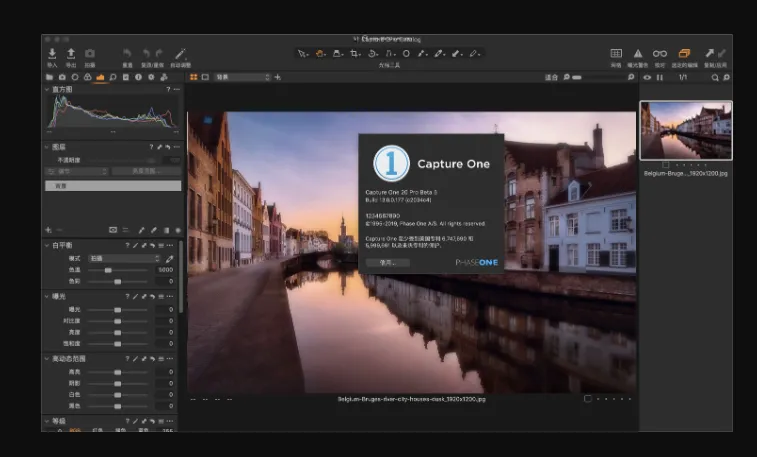The height and width of the screenshot is (457, 757).
Task: Open the Lens circle tool tab
Action: coord(75,77)
